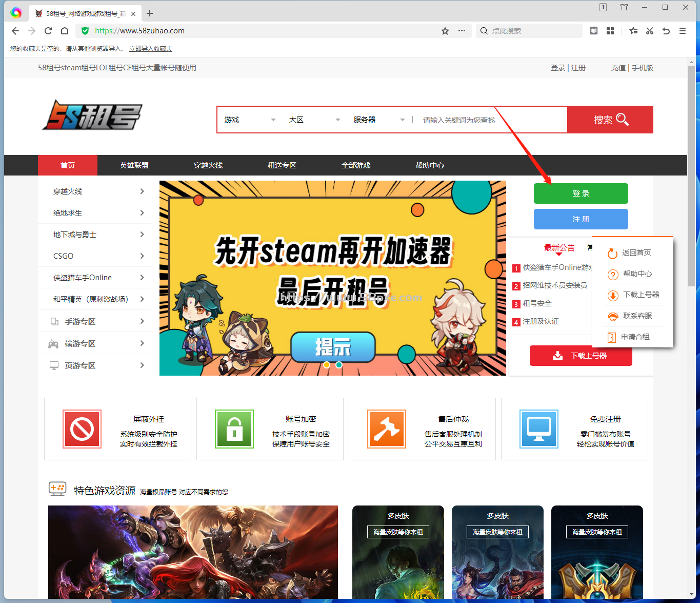Expand the 端游专区 sidebar category
The height and width of the screenshot is (603, 700).
click(x=94, y=343)
